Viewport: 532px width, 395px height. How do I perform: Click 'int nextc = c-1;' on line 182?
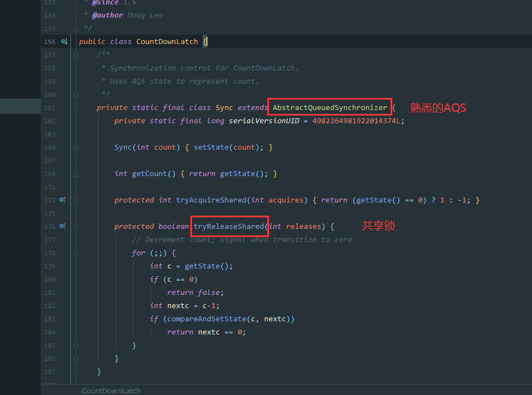[x=184, y=306]
